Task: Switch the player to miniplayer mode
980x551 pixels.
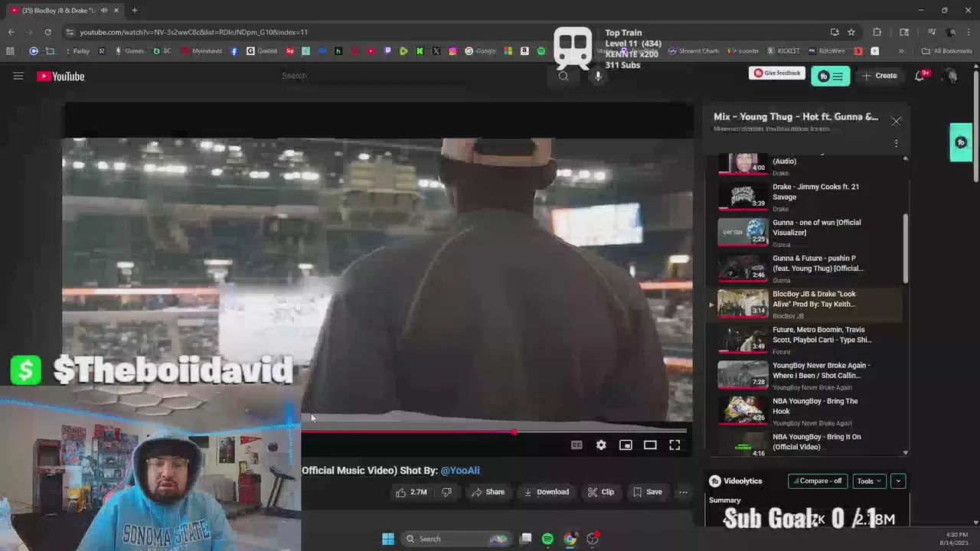Action: point(626,445)
